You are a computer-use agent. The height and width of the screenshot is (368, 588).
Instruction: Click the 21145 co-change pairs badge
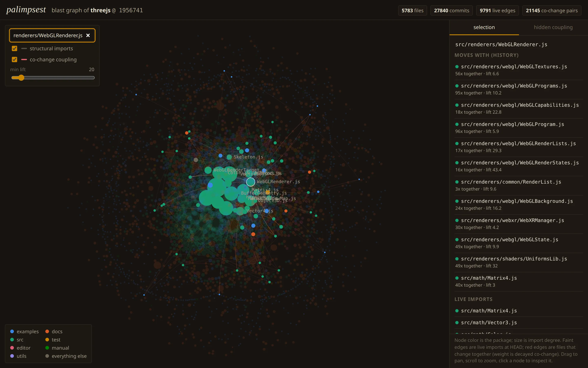[551, 10]
